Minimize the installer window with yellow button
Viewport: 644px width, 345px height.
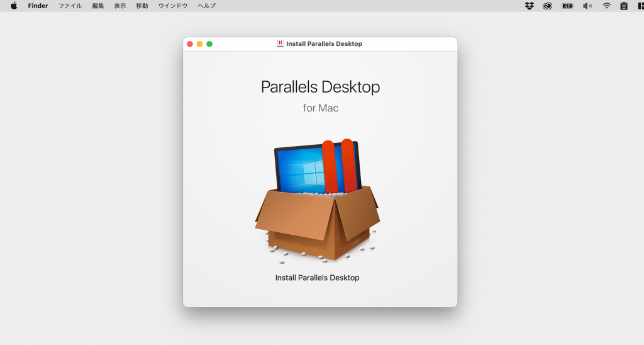click(x=199, y=44)
